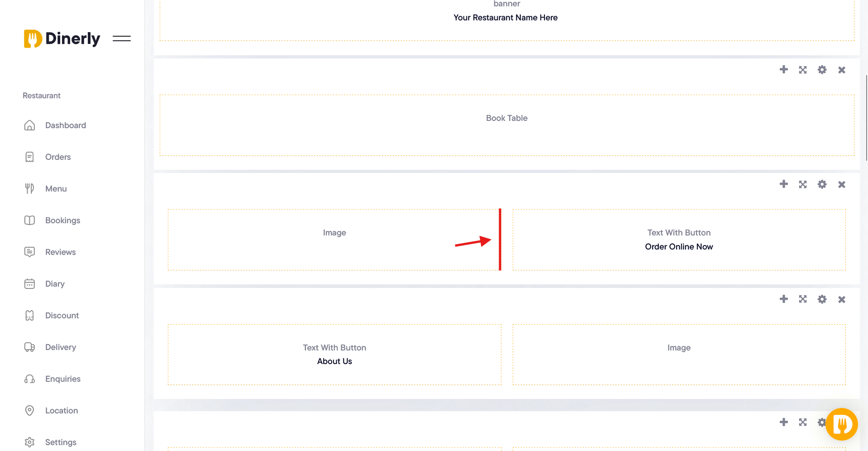
Task: Expand the Book Table section
Action: [x=803, y=70]
